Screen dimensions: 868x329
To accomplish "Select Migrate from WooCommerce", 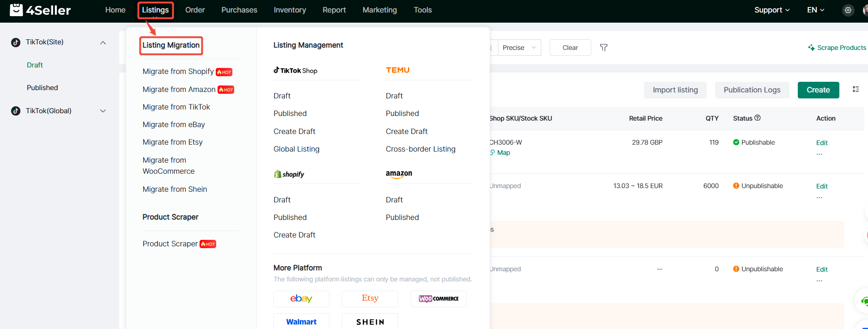I will [169, 165].
